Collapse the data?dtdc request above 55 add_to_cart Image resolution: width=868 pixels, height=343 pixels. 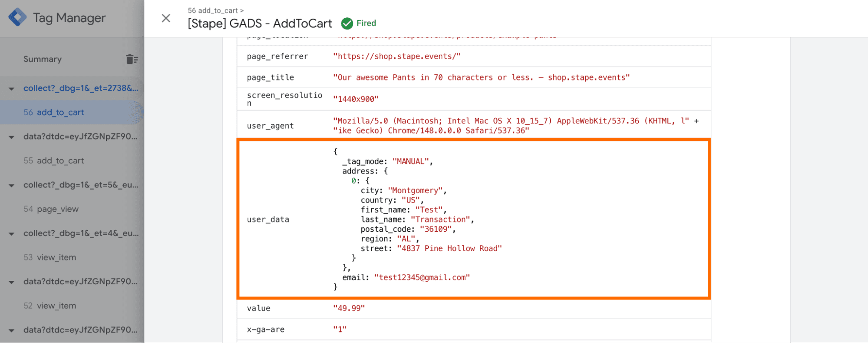coord(12,137)
